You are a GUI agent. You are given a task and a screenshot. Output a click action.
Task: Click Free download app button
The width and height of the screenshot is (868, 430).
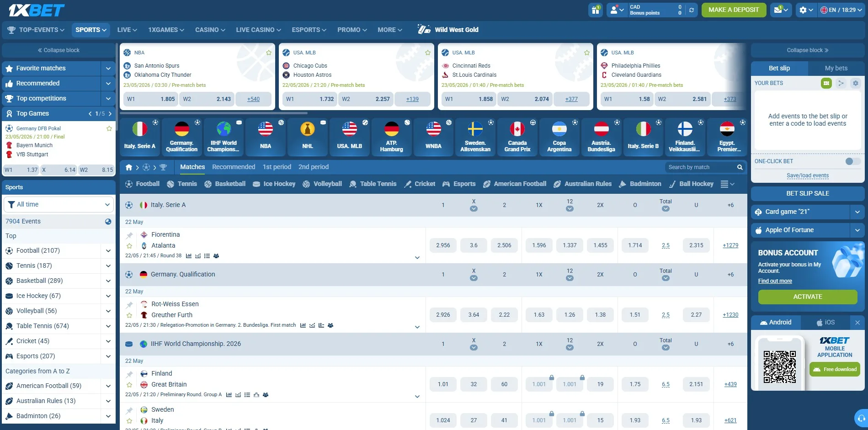[x=835, y=369]
